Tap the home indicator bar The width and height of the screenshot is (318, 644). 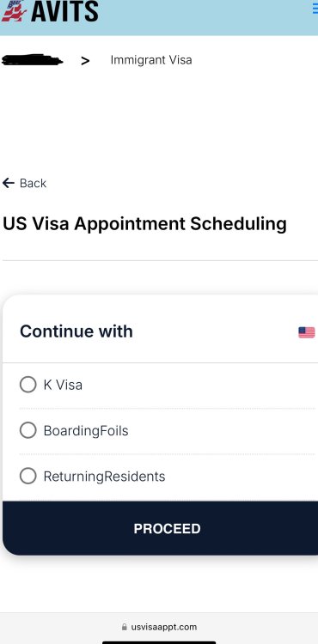point(159,642)
